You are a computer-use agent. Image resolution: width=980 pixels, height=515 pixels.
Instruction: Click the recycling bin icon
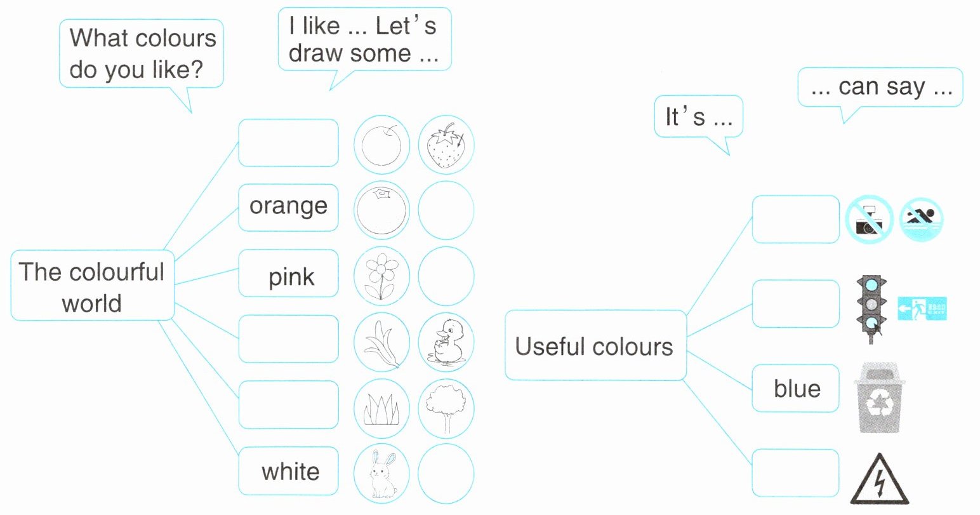878,398
